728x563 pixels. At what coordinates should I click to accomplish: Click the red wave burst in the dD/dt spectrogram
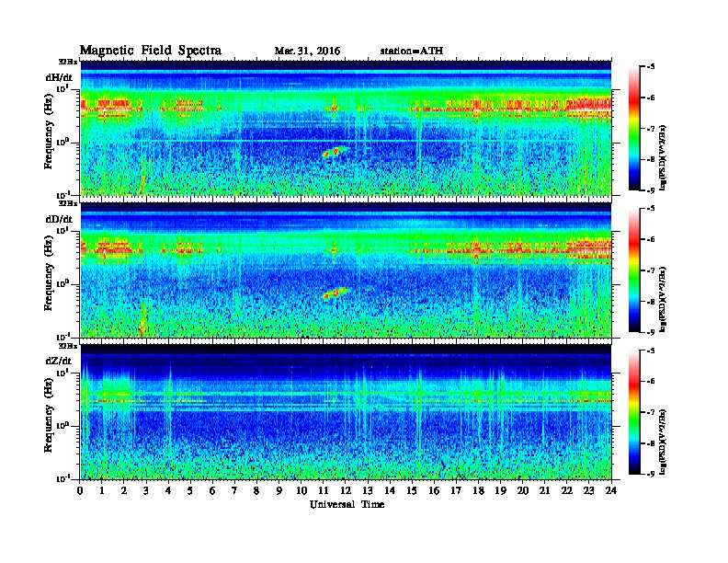coord(335,293)
